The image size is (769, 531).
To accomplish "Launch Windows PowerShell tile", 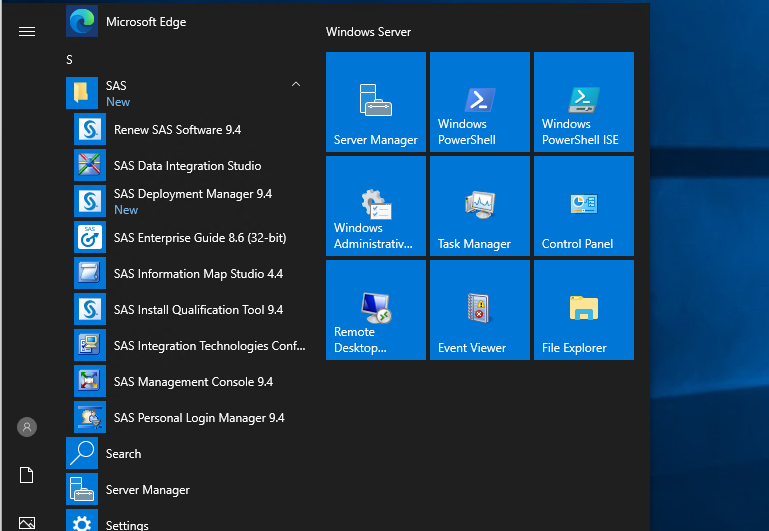I will tap(479, 102).
